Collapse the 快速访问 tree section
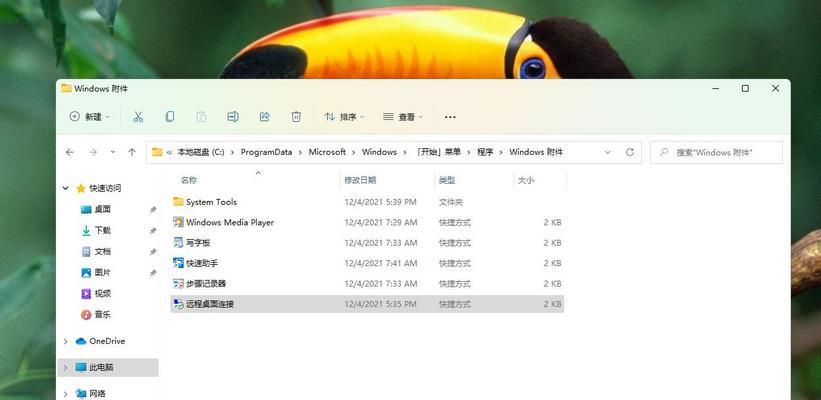The image size is (821, 400). [65, 188]
